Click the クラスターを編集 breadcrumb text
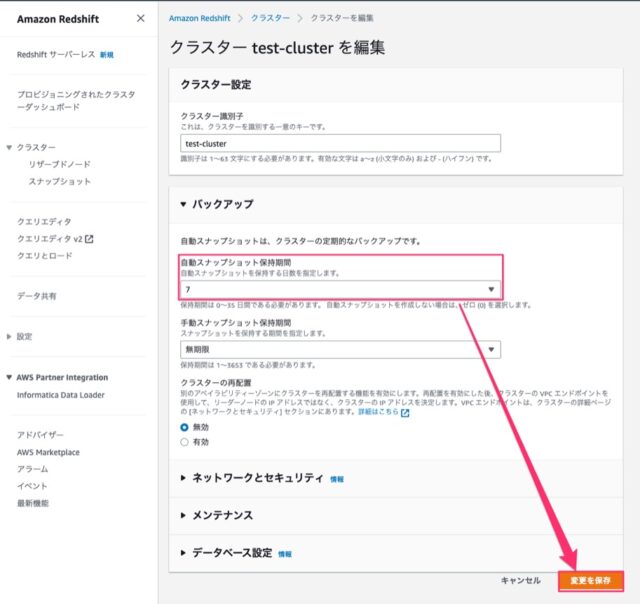640x604 pixels. coord(342,18)
